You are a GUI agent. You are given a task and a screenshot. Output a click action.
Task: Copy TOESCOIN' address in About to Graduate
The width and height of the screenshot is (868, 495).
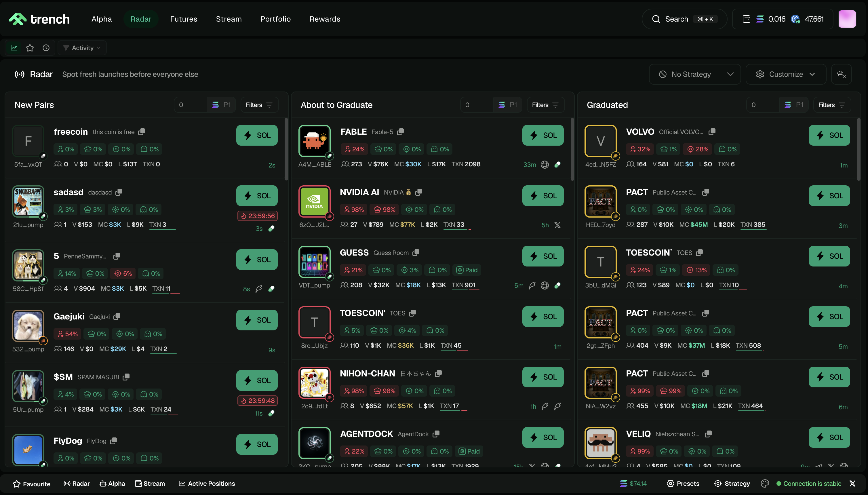412,313
